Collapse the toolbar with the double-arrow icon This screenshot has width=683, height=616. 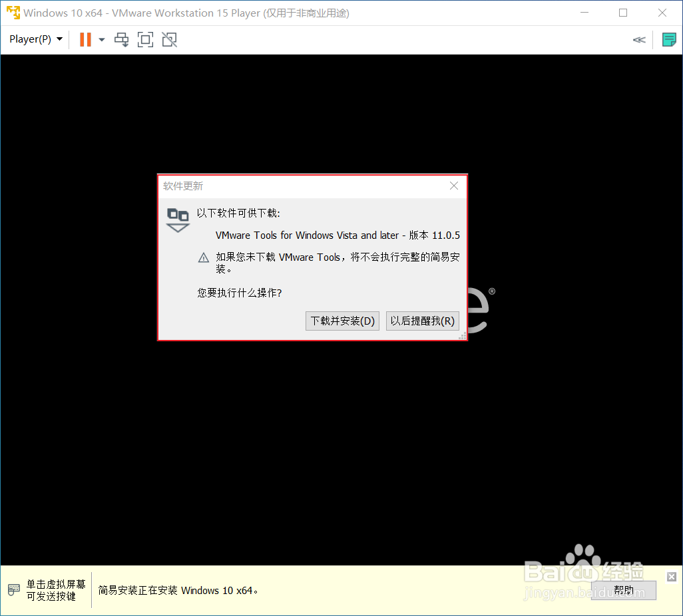tap(639, 40)
